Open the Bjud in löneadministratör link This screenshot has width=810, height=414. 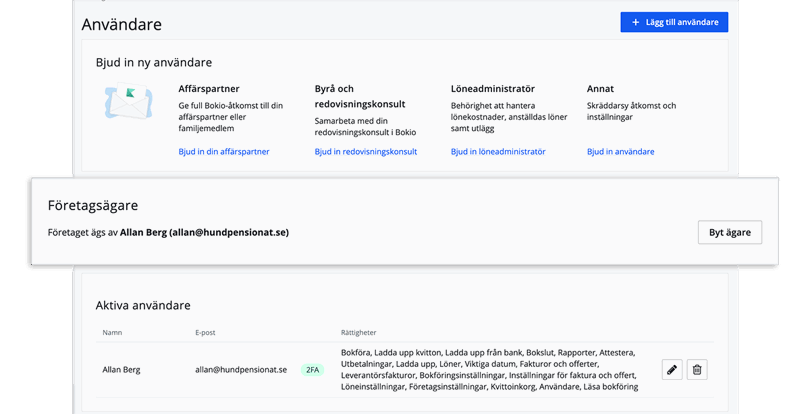click(498, 152)
